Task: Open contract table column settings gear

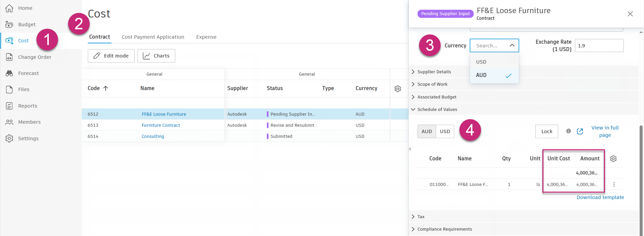Action: 398,89
